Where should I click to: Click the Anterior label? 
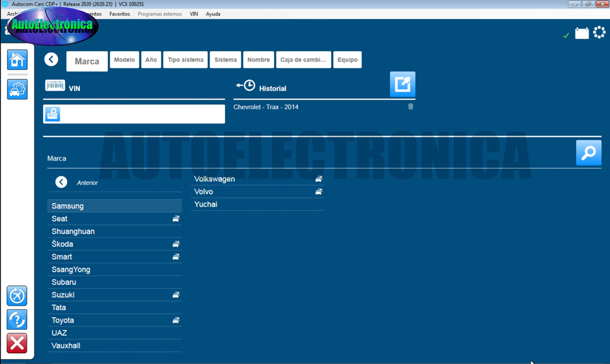[87, 183]
